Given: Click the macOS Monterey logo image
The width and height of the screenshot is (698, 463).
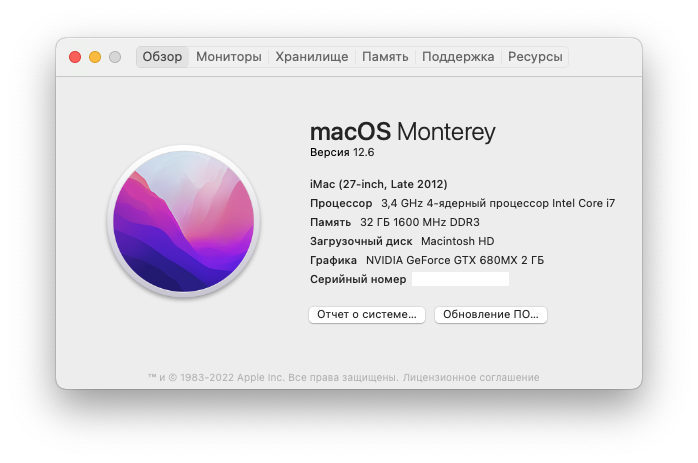Looking at the screenshot, I should tap(183, 221).
